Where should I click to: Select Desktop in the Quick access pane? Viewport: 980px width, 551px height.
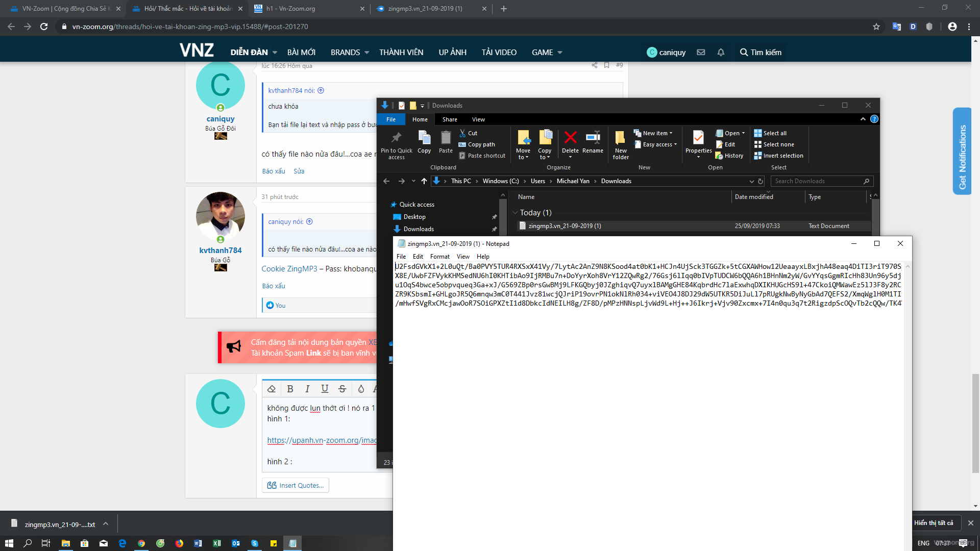(414, 217)
